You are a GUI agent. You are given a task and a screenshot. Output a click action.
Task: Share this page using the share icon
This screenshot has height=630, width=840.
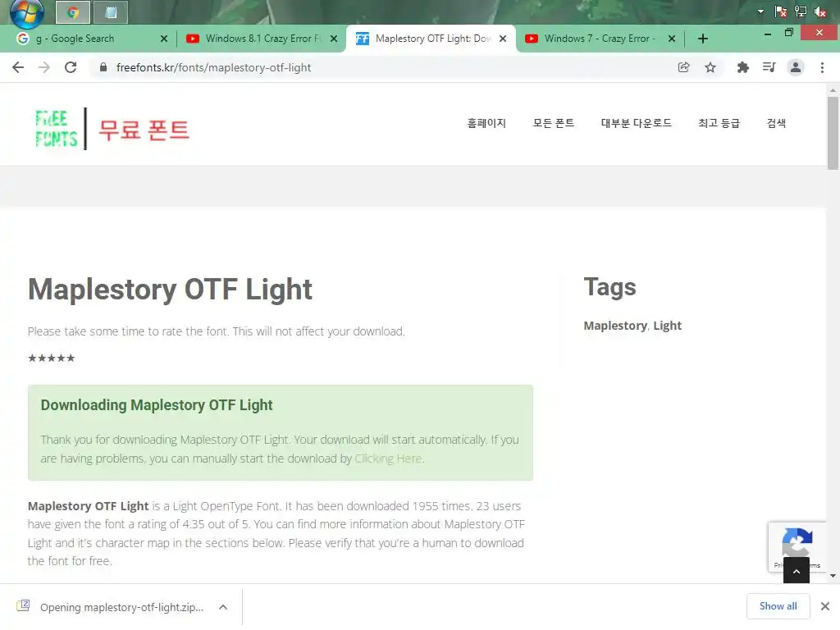coord(683,67)
